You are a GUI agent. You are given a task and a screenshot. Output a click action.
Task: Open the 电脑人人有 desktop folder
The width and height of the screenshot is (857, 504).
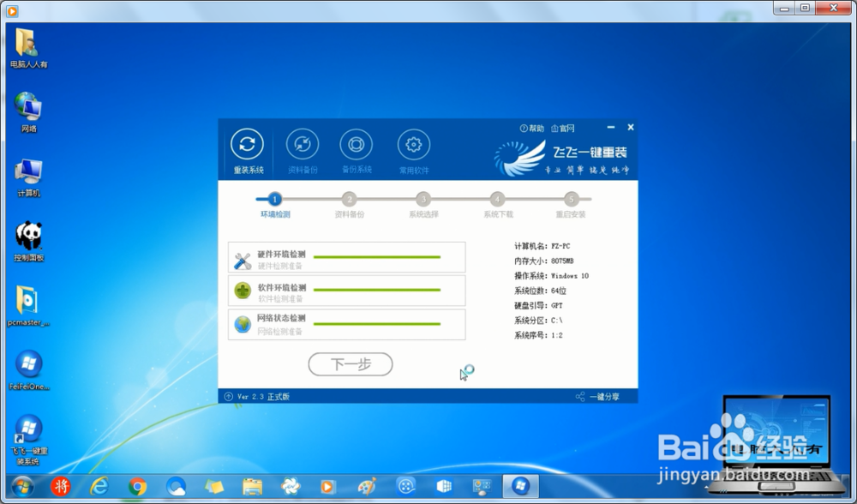point(28,48)
